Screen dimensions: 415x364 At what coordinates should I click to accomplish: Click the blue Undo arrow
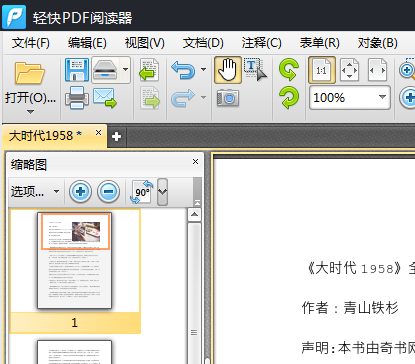click(x=183, y=70)
